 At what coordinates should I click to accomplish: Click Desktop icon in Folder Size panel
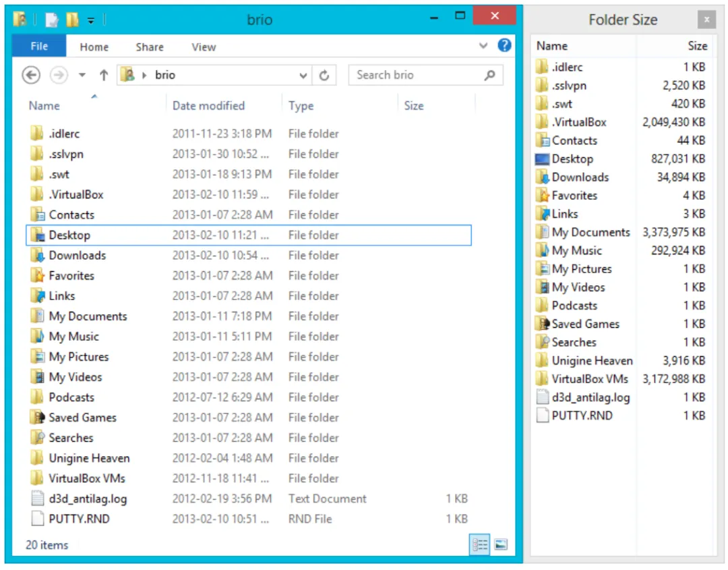(542, 159)
